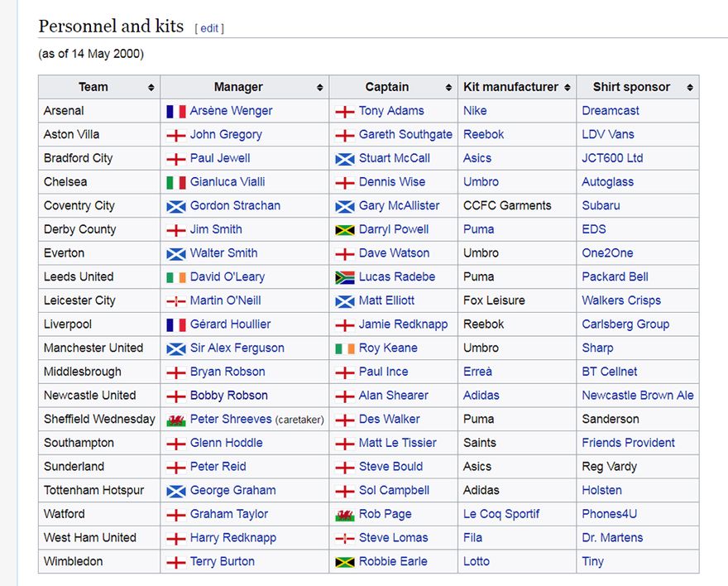Image resolution: width=728 pixels, height=586 pixels.
Task: Click the Jamaican flag beside Darryl Powell
Action: [x=344, y=229]
